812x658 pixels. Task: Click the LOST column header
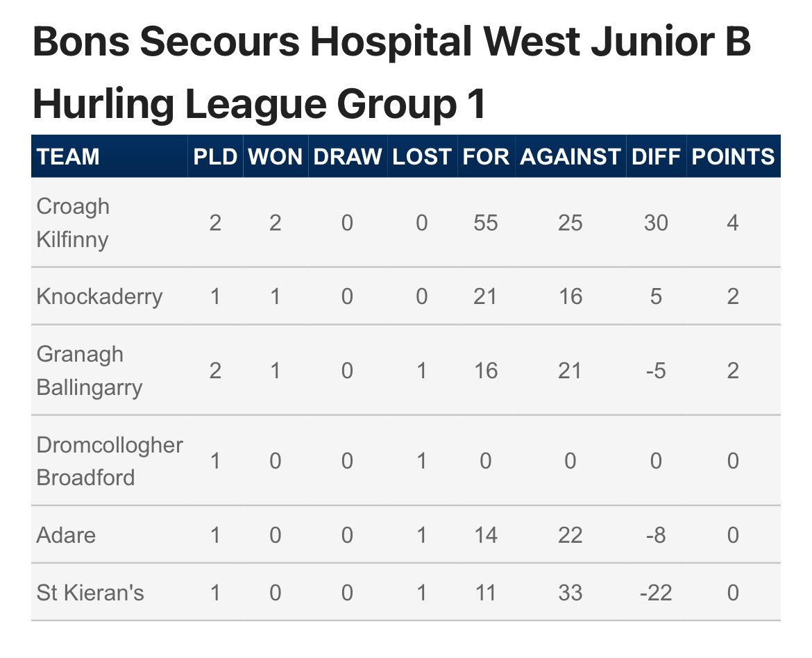(x=421, y=156)
